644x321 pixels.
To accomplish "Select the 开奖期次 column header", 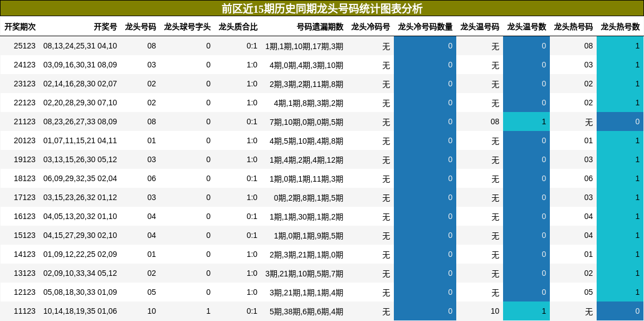I will [20, 27].
